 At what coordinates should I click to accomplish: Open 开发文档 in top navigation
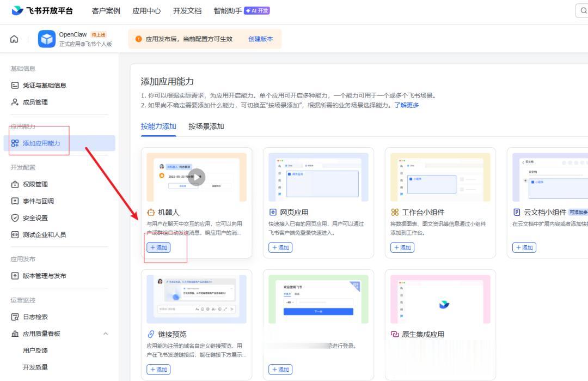[x=187, y=11]
